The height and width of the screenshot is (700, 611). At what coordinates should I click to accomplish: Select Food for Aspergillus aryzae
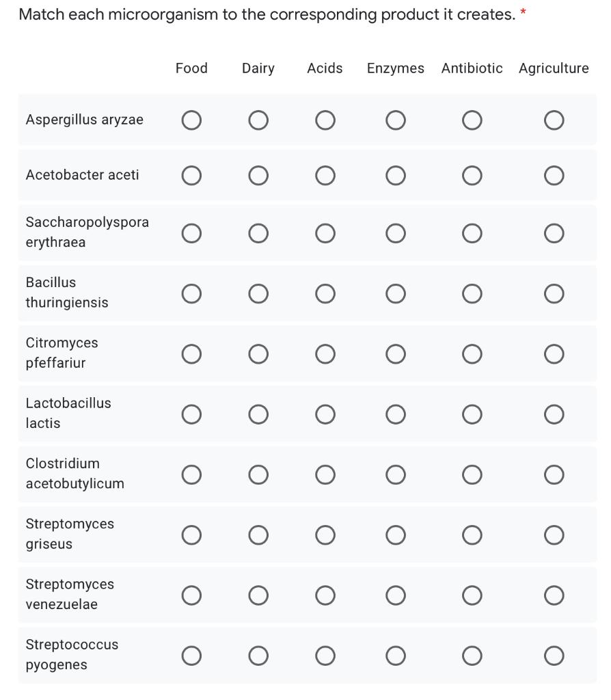[191, 119]
